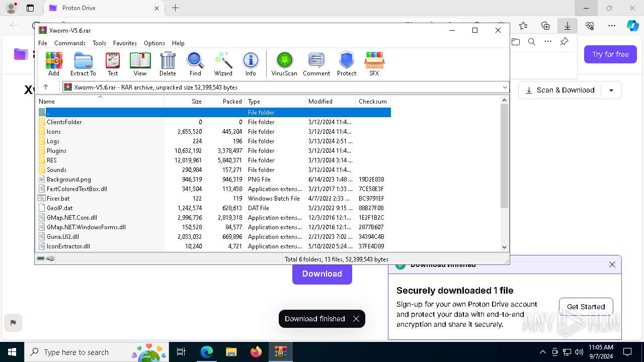644x362 pixels.
Task: Open Microsoft Edge from the taskbar
Action: pos(207,352)
